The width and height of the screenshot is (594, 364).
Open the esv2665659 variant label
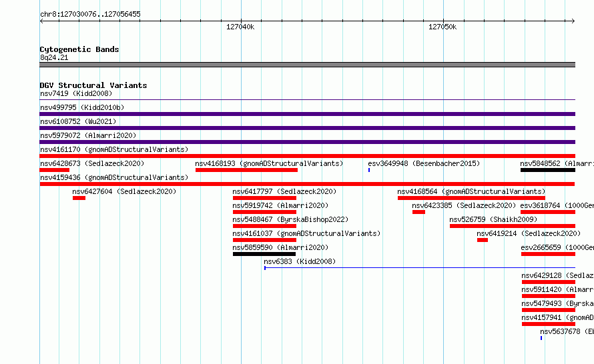click(557, 247)
